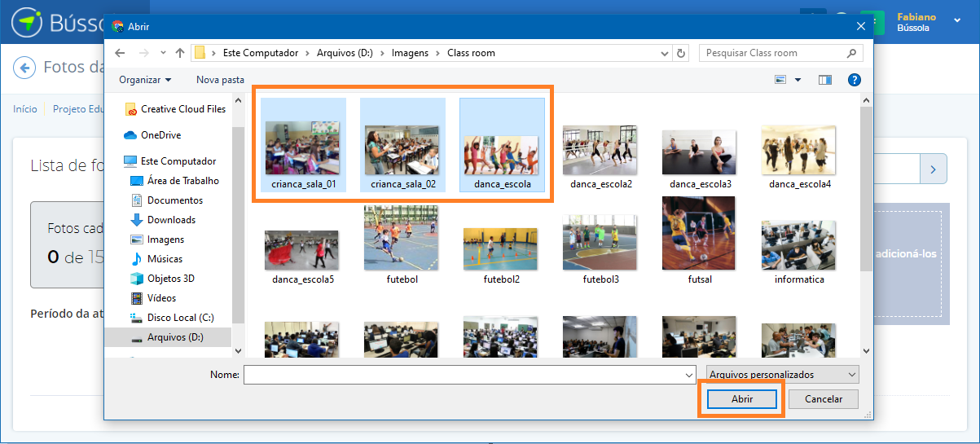Select the crianca_sala_02 image

tap(402, 145)
